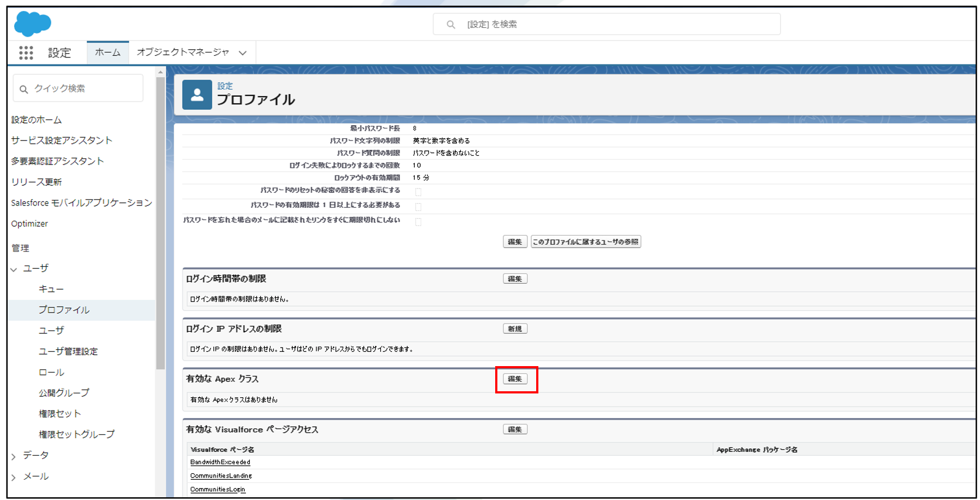Open the BandwidthExceeded Visualforce page link
Screen dimensions: 980x500
(x=220, y=462)
